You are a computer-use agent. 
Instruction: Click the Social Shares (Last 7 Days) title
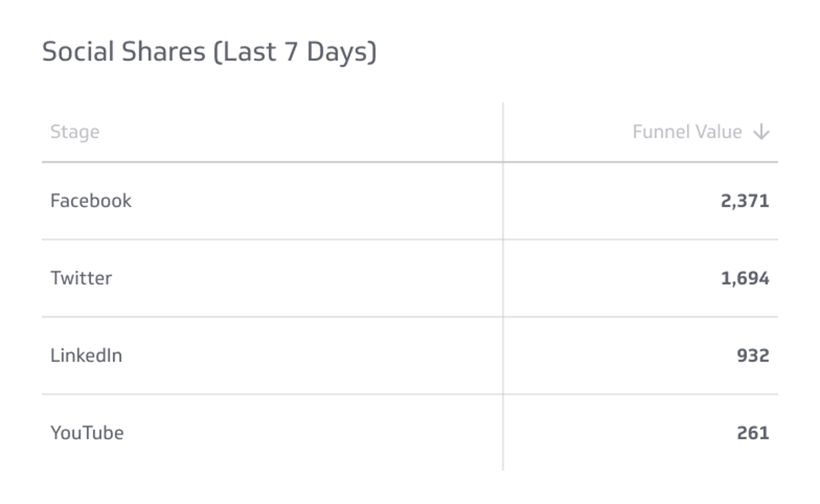pos(209,50)
